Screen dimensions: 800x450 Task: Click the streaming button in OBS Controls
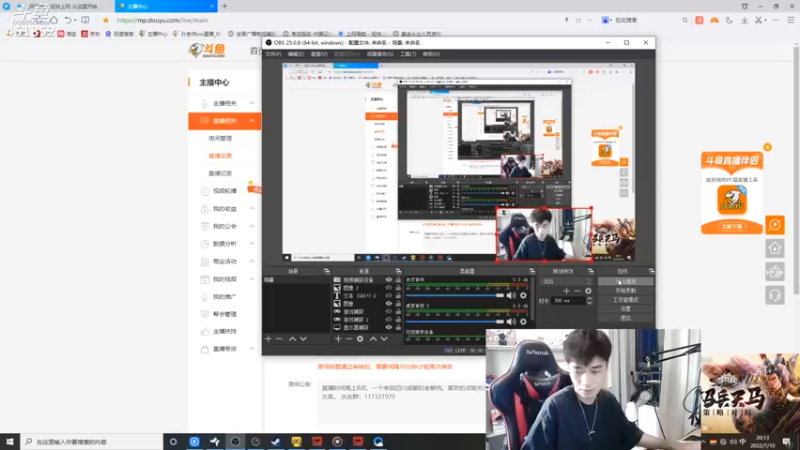626,282
